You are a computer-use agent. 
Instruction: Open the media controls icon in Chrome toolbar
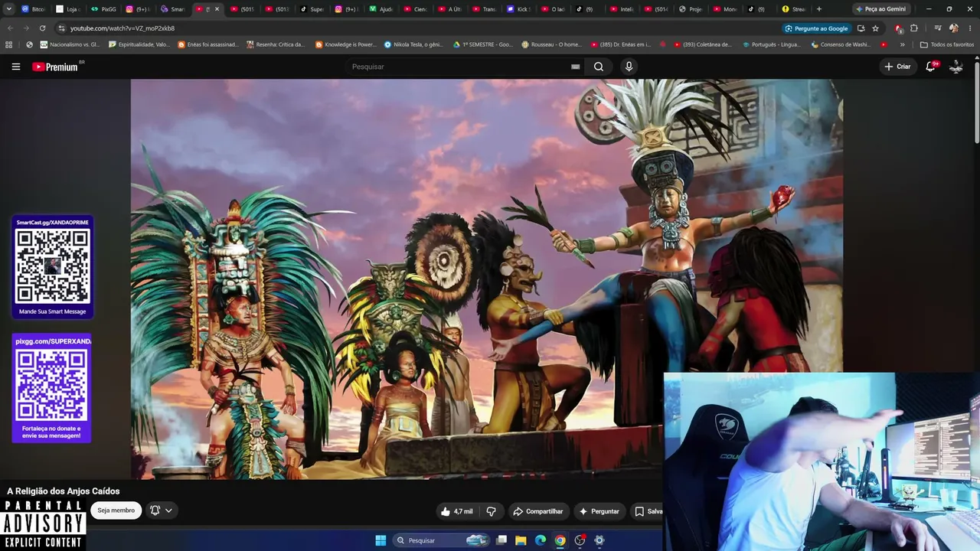[938, 28]
